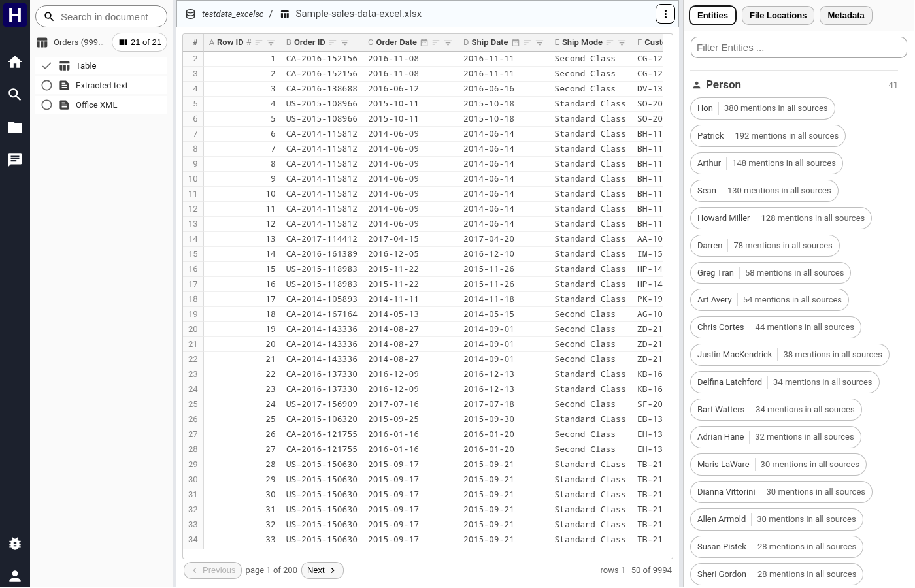Click the H application logo
This screenshot has width=915, height=588.
tap(15, 14)
